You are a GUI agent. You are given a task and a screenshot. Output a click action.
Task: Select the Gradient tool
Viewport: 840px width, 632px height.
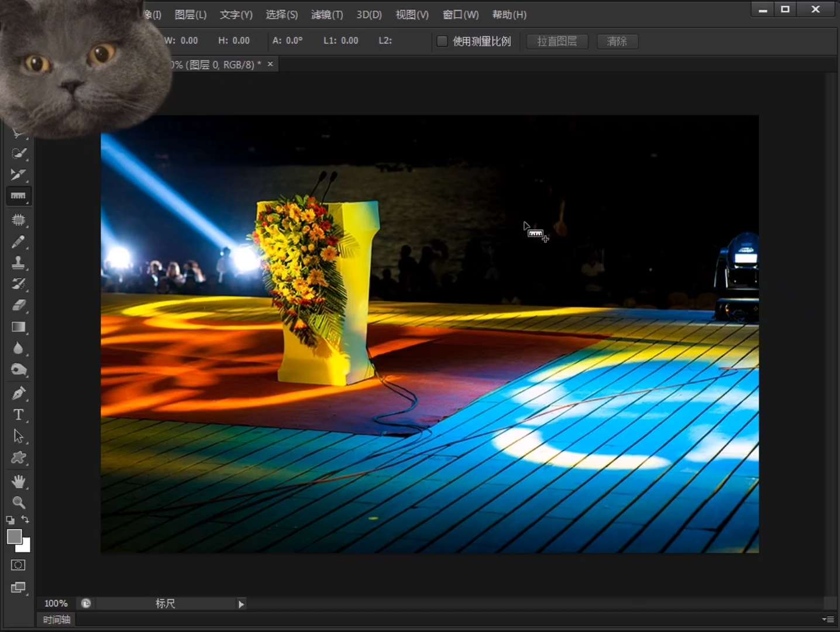(18, 327)
